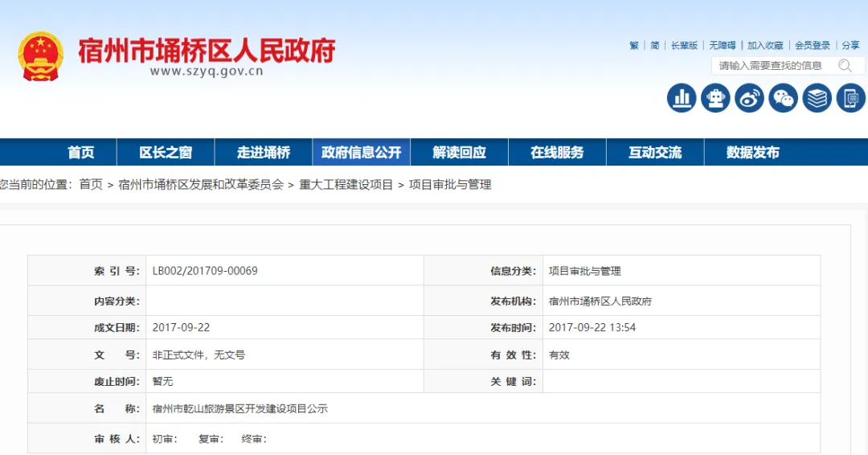Click title 宿州市乾山旅游景区开发建设项目公示
The width and height of the screenshot is (868, 455).
[240, 408]
